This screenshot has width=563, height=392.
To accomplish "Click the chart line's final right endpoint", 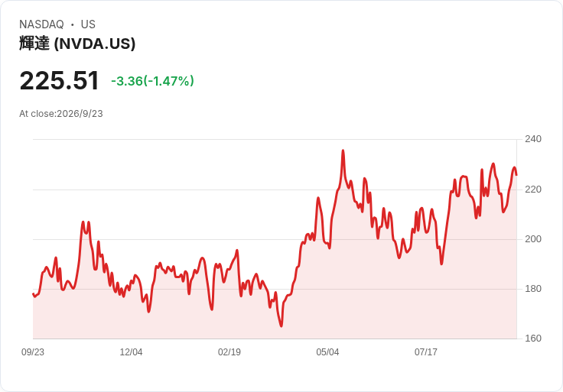I will tap(516, 175).
